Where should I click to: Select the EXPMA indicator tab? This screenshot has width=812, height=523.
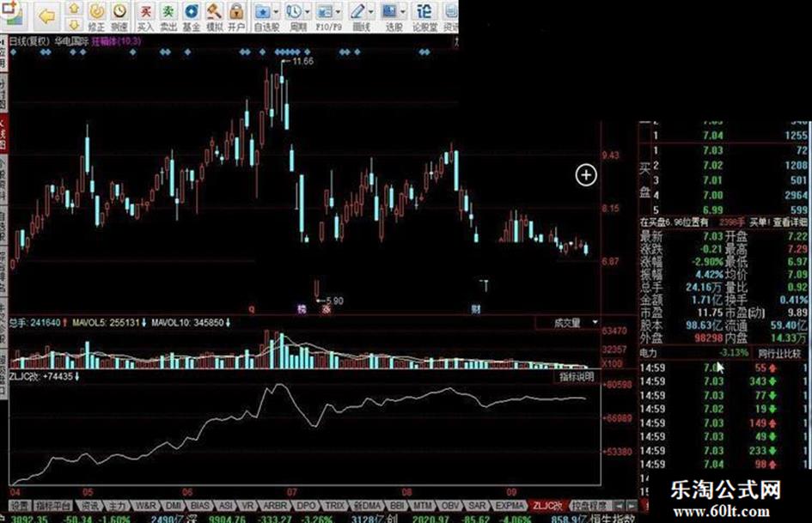pos(509,505)
